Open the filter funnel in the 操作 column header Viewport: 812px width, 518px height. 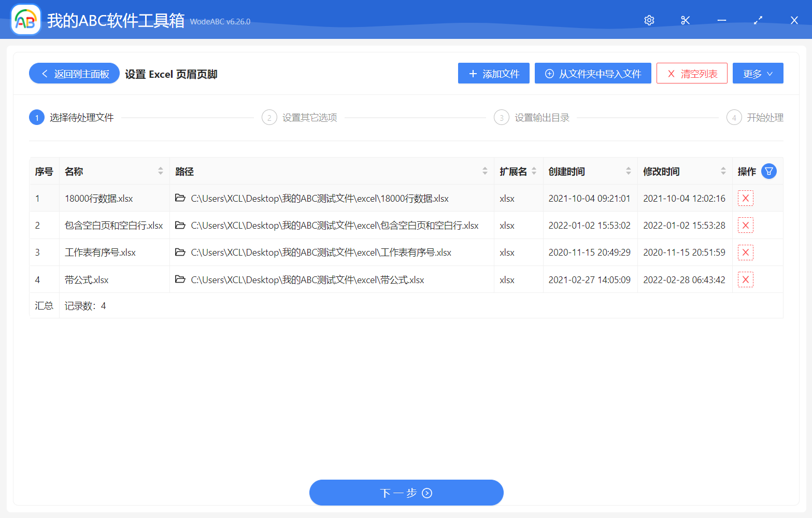click(x=769, y=171)
